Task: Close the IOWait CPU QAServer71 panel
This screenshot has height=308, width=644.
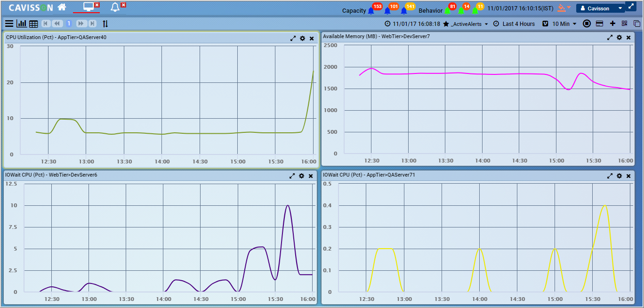Action: tap(628, 176)
